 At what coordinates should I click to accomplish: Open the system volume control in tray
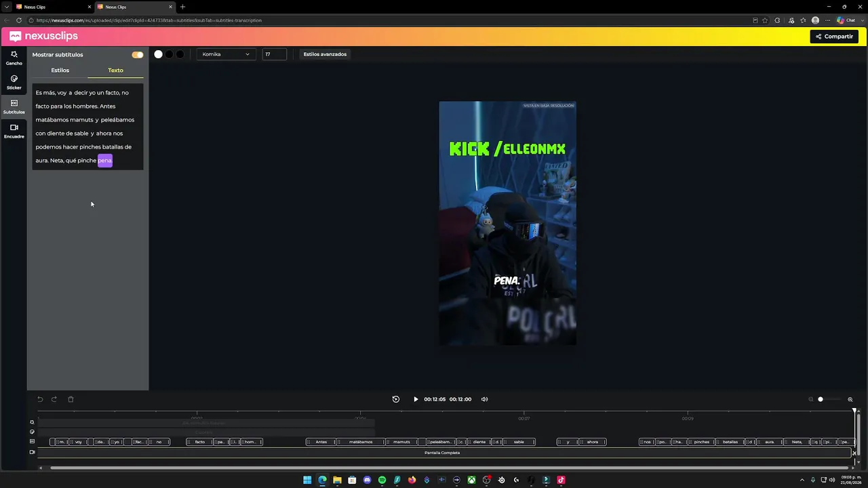(x=832, y=480)
